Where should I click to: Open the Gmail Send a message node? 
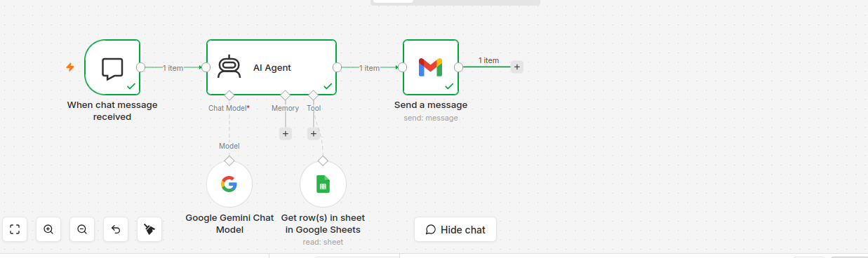[x=431, y=67]
